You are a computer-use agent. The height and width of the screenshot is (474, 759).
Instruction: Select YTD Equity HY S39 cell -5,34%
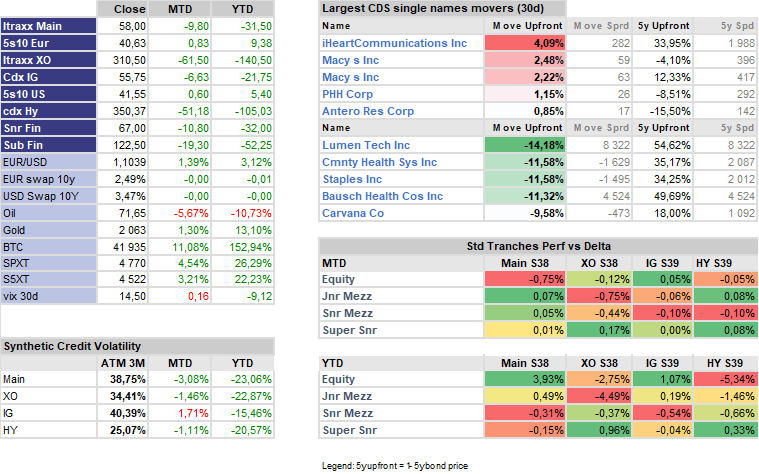click(725, 379)
